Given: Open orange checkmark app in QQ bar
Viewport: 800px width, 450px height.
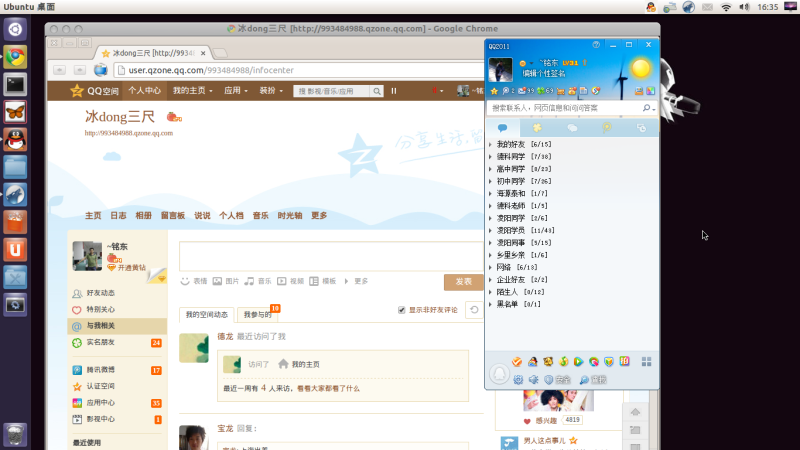Looking at the screenshot, I should [x=517, y=362].
